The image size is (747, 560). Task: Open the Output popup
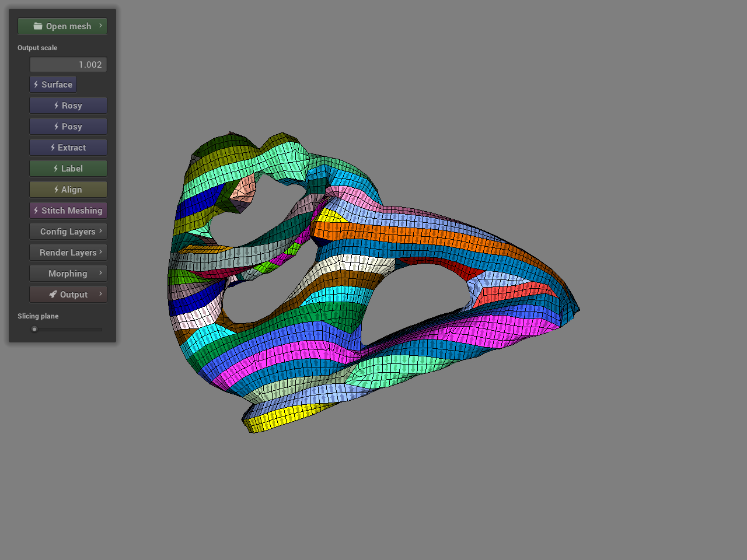coord(68,295)
